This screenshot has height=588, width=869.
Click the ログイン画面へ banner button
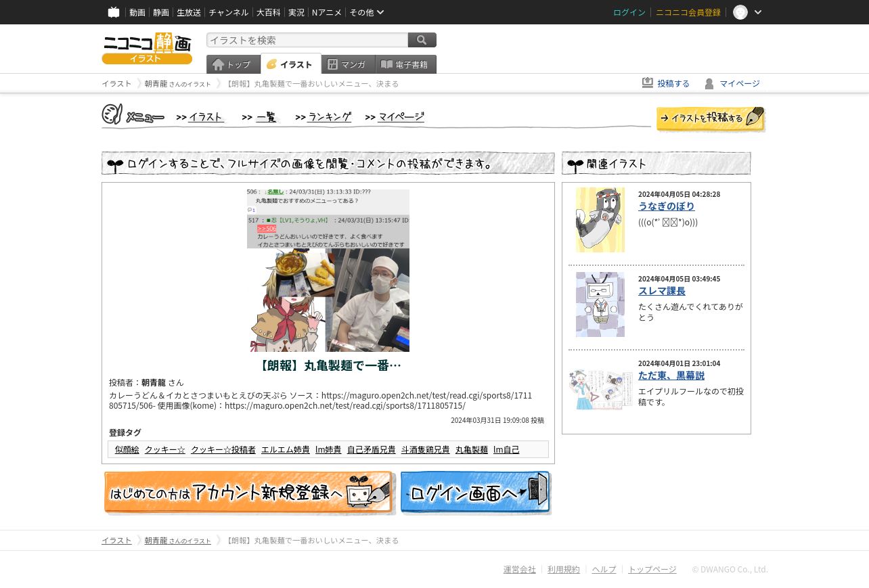click(x=476, y=493)
